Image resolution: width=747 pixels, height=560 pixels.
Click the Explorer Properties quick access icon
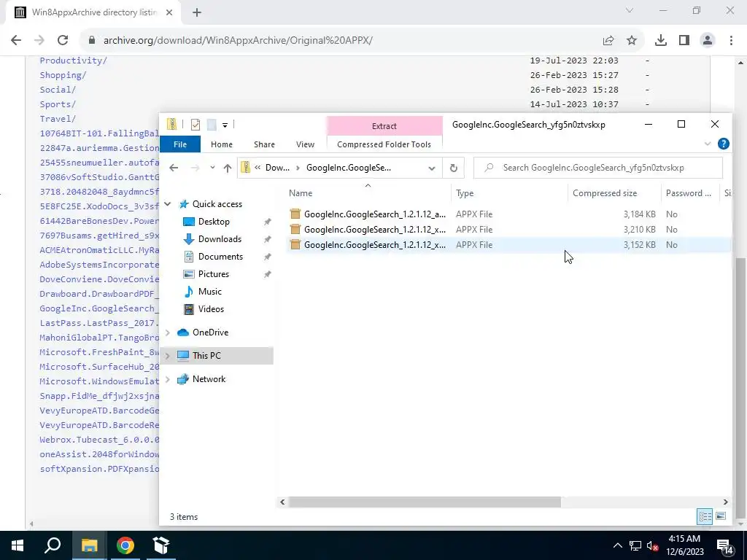pos(196,125)
